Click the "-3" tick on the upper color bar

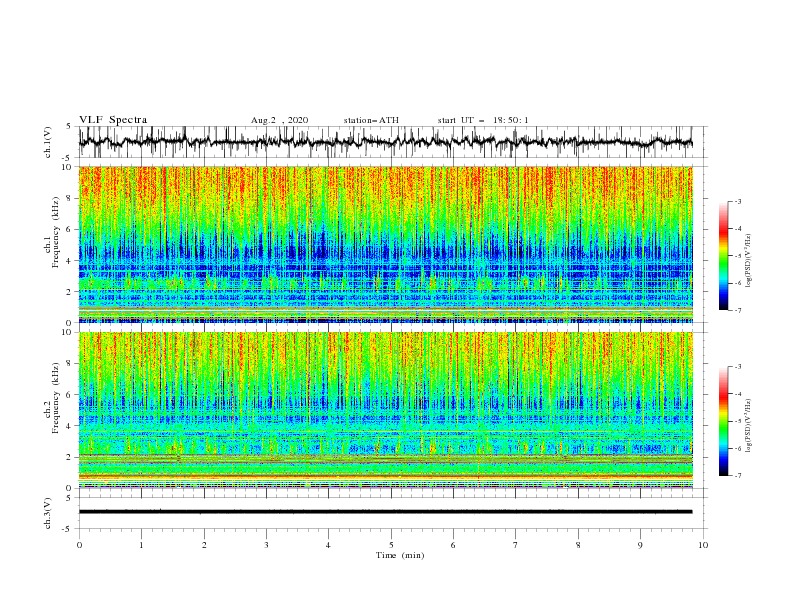point(738,201)
